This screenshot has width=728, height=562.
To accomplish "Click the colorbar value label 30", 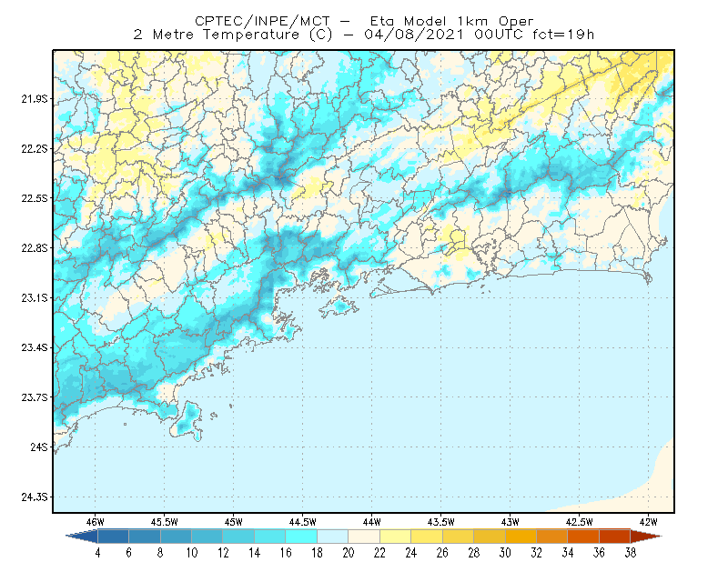I will pyautogui.click(x=505, y=553).
